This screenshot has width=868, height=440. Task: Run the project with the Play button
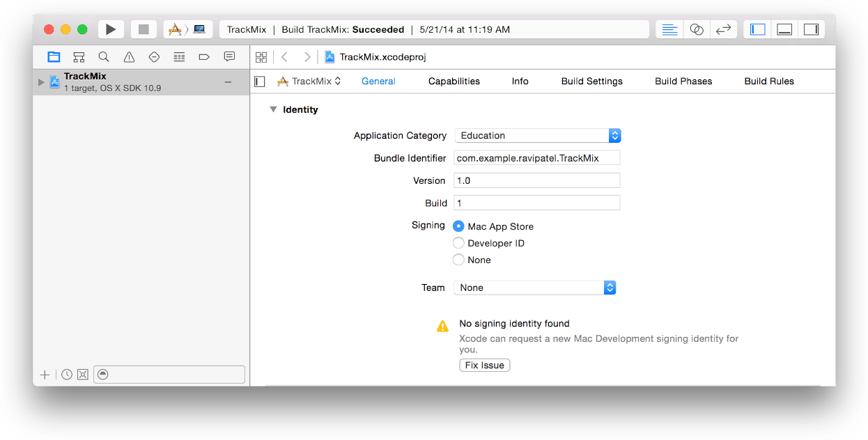[111, 29]
